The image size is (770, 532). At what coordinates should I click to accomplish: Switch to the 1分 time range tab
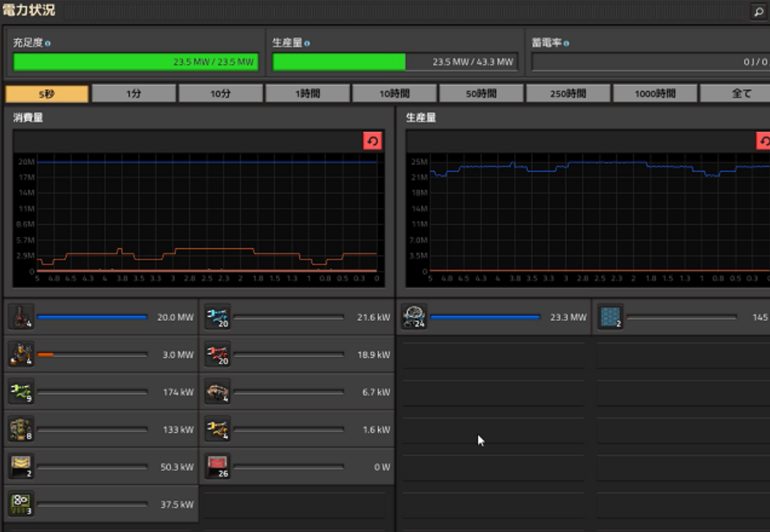click(x=134, y=94)
